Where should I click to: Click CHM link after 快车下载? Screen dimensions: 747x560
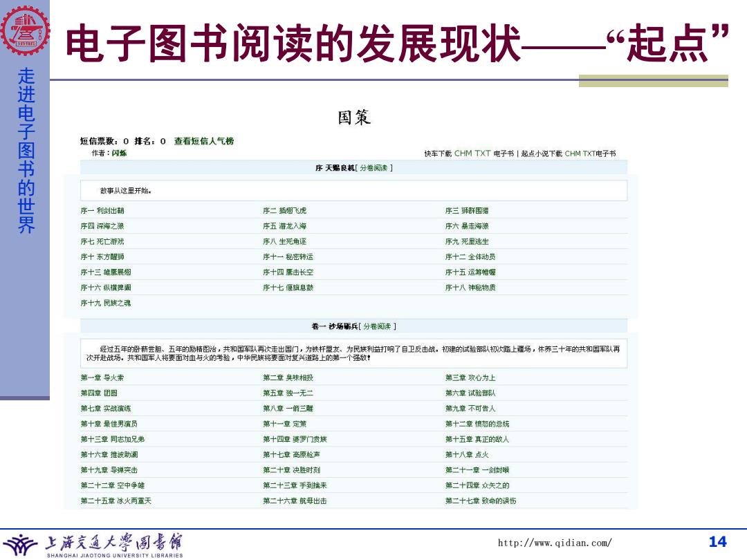pos(463,153)
